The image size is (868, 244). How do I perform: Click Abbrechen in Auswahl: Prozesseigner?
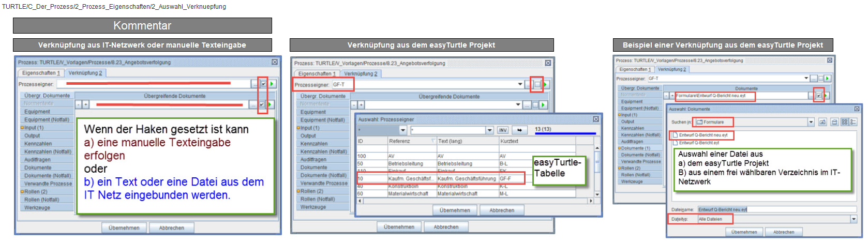[502, 210]
